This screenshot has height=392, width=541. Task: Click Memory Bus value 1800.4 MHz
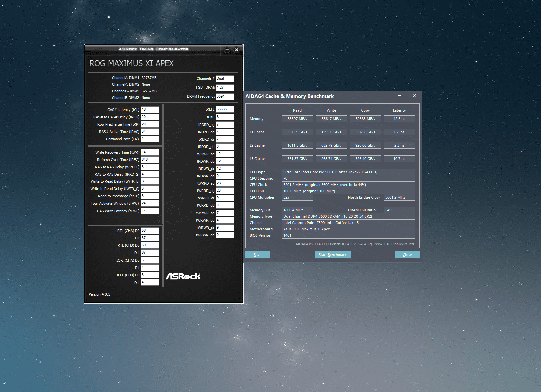(x=297, y=210)
